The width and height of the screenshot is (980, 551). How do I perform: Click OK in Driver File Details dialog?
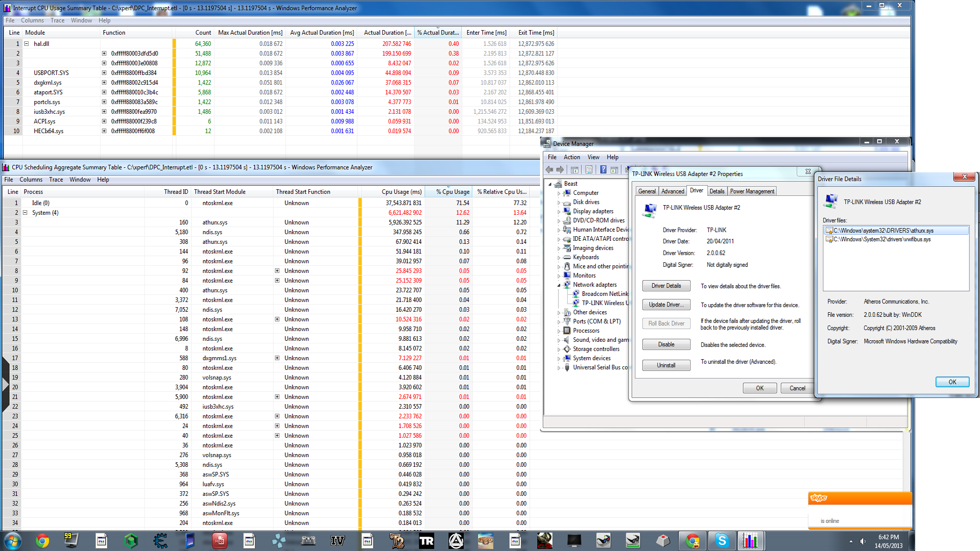[x=952, y=382]
